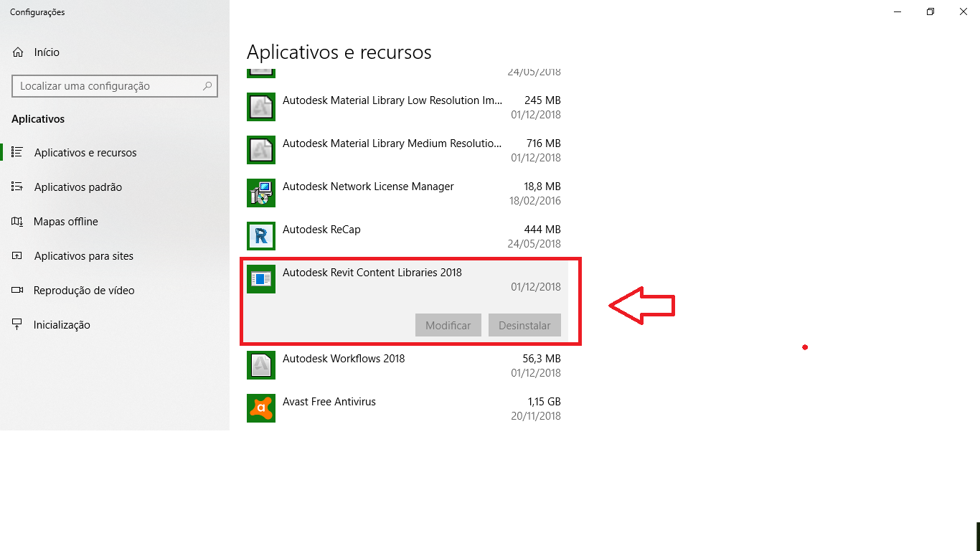This screenshot has height=551, width=980.
Task: Click Reprodução de vídeo icon
Action: 17,290
